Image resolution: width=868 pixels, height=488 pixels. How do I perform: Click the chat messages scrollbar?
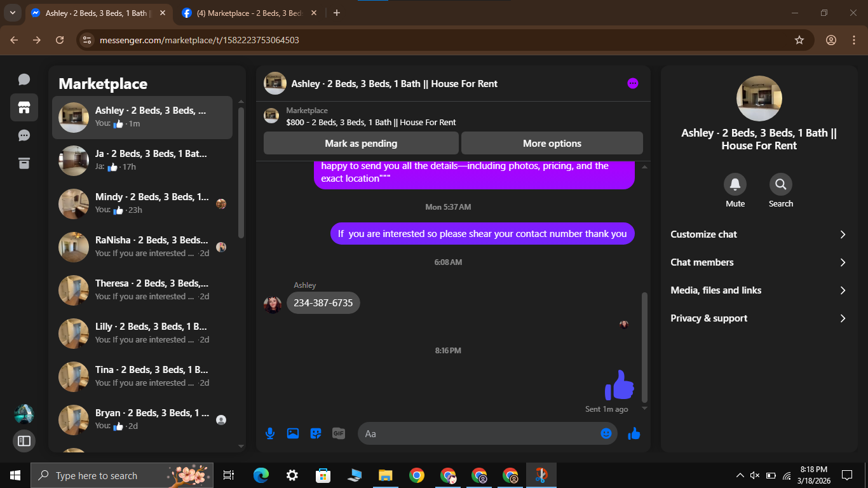pyautogui.click(x=644, y=347)
